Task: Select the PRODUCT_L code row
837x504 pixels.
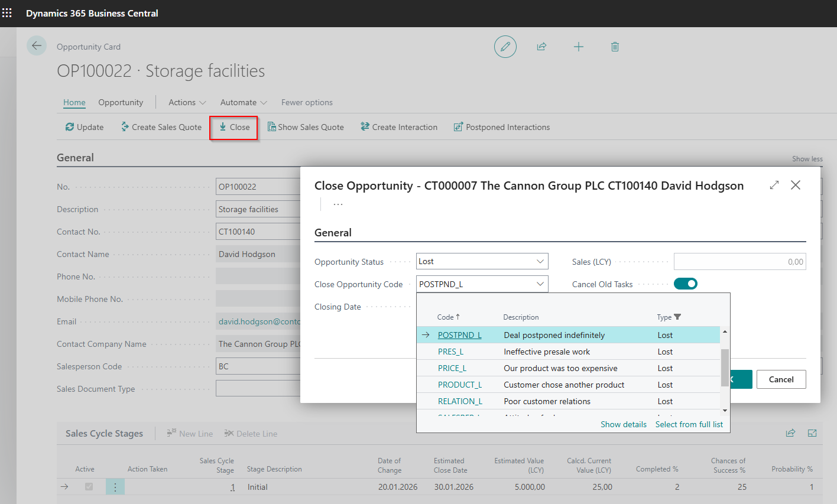Action: (x=569, y=385)
